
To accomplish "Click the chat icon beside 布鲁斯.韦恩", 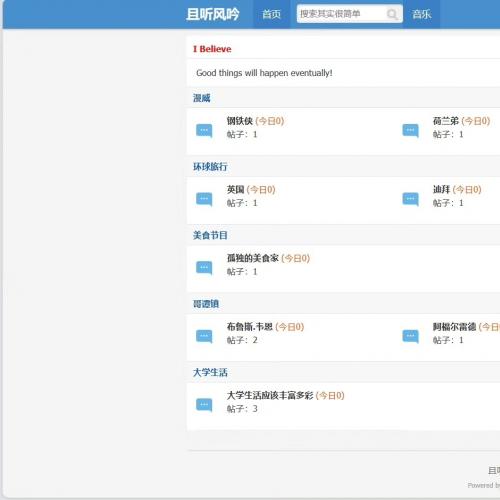I will [x=204, y=336].
